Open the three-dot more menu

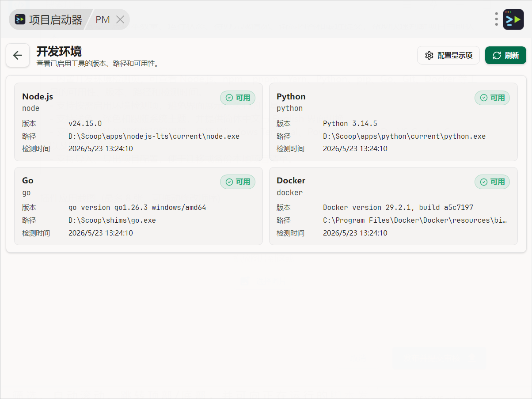tap(497, 19)
